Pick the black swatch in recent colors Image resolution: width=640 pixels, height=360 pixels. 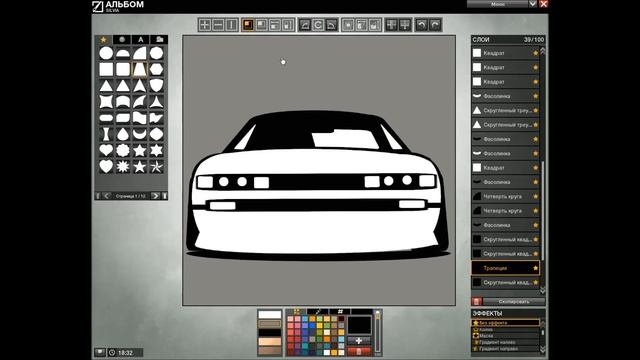tap(270, 333)
